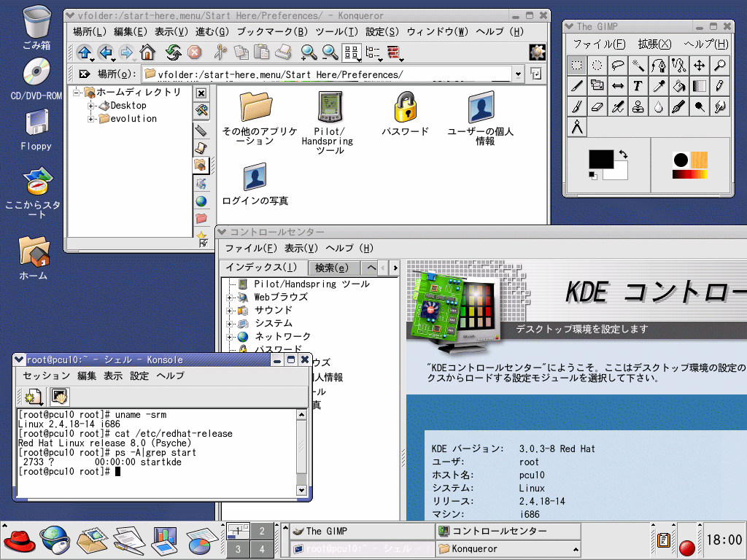The height and width of the screenshot is (560, 747).
Task: Open the Home location in Konqueror toolbar
Action: pyautogui.click(x=147, y=52)
